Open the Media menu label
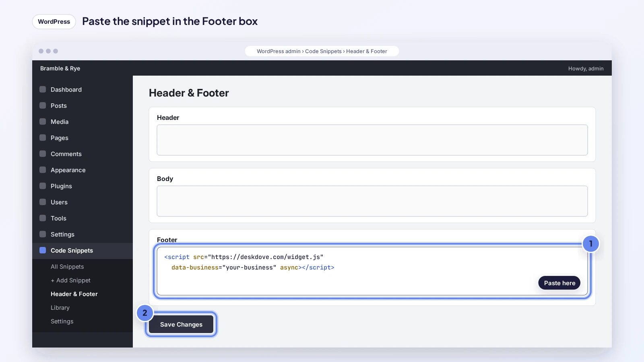 pyautogui.click(x=60, y=122)
